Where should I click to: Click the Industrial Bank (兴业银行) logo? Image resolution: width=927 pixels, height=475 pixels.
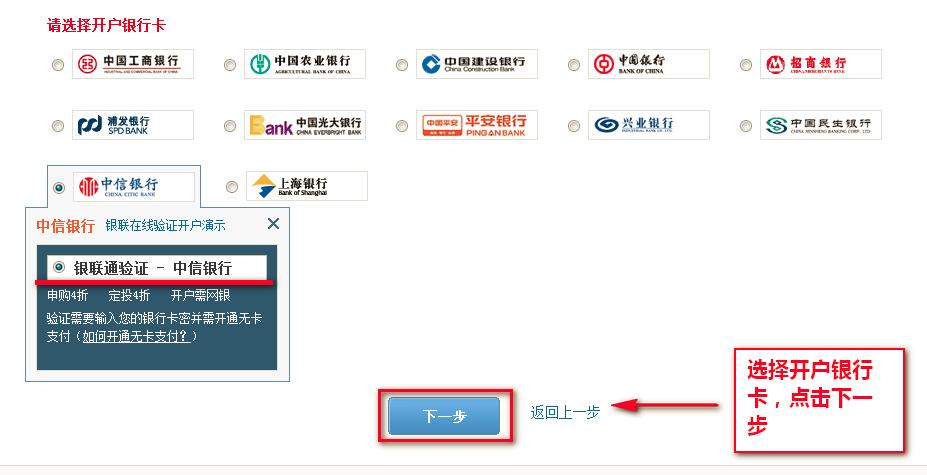pyautogui.click(x=649, y=125)
